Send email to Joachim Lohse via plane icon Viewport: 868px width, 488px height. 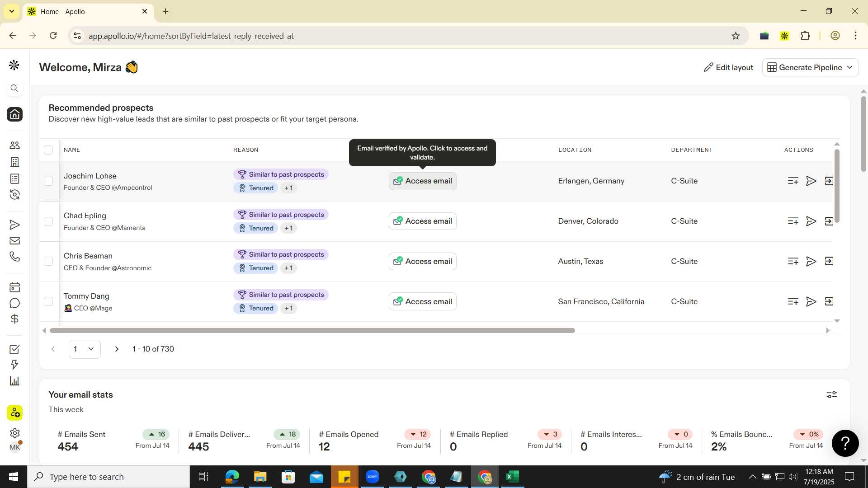[x=811, y=181]
